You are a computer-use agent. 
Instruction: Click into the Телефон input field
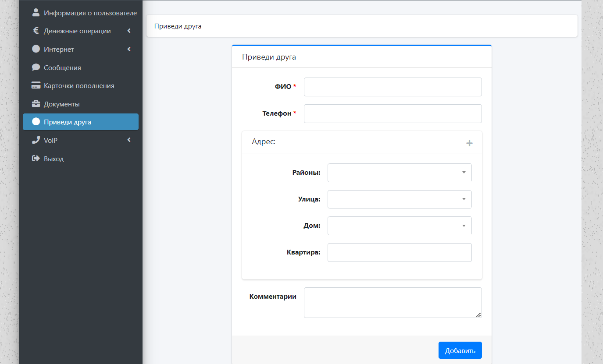pos(392,113)
